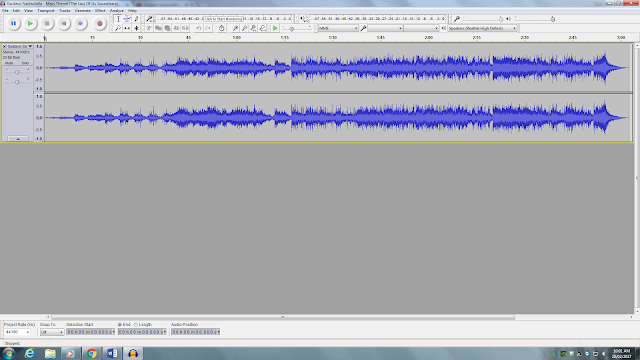Adjust the recording volume slider

(483, 19)
